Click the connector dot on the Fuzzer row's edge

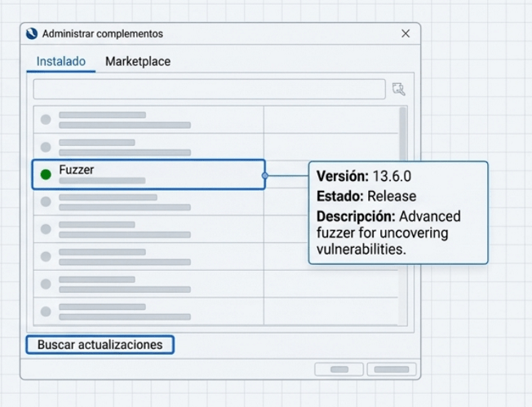point(264,175)
